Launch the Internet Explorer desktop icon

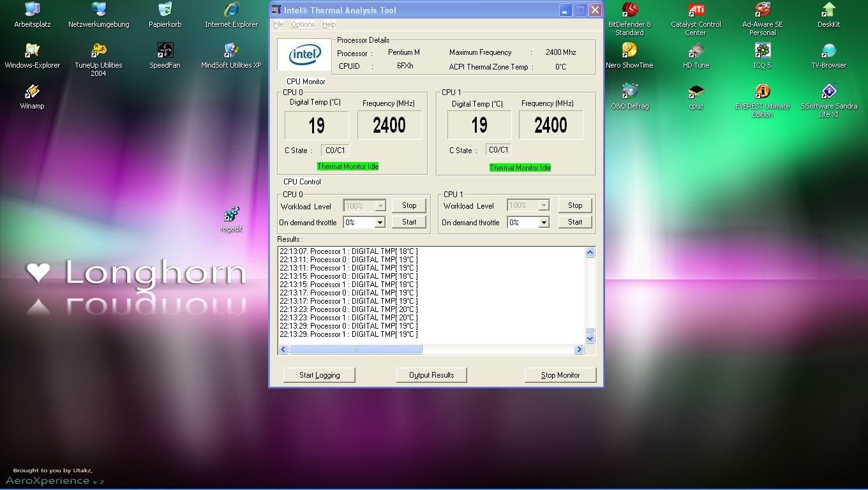(x=231, y=15)
